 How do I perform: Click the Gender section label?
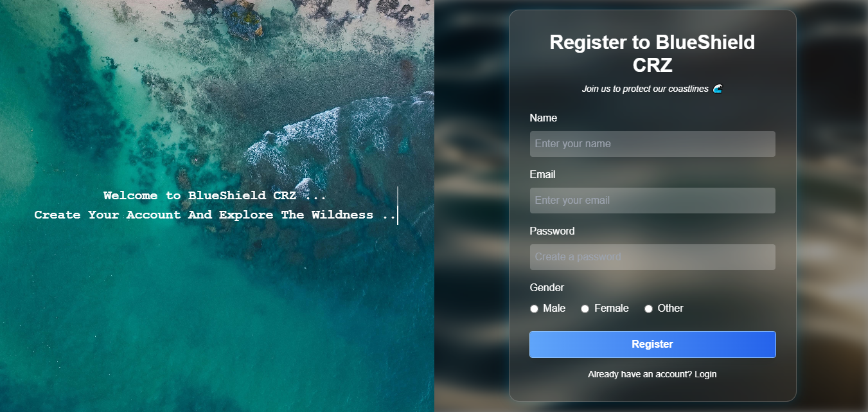point(547,288)
